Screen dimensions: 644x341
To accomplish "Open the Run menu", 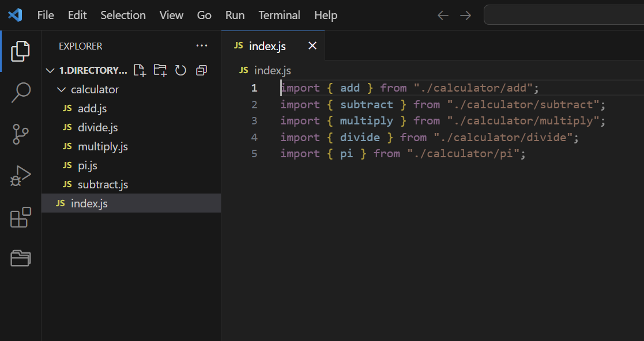I will pos(235,15).
